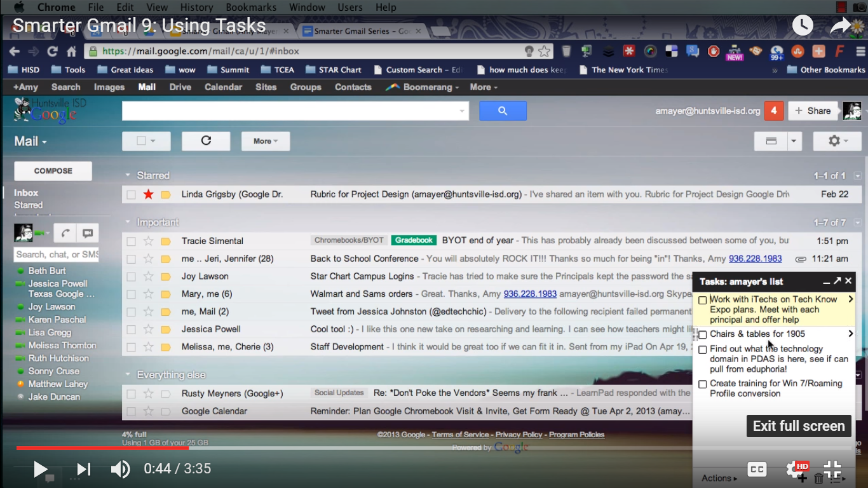Select the Linda Grigsby email checkbox
This screenshot has height=488, width=868.
131,195
